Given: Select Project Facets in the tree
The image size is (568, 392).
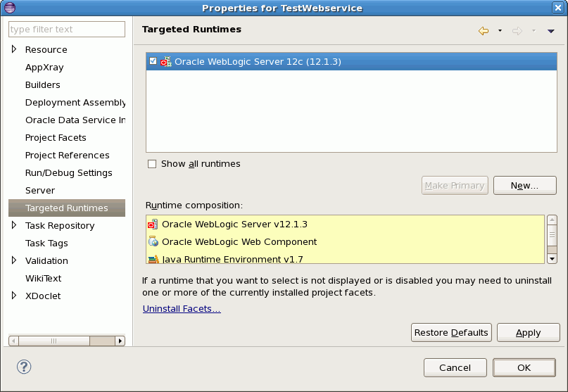Looking at the screenshot, I should coord(56,138).
